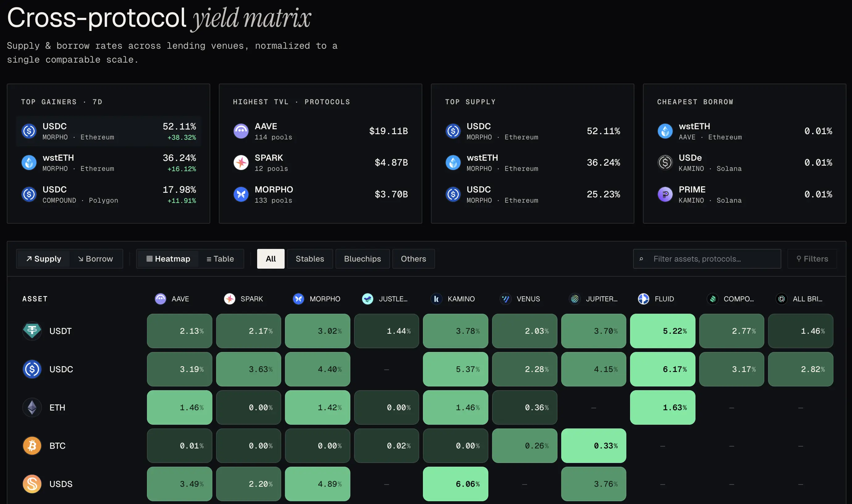Click USDT Justle... 1.44% heatmap cell
This screenshot has height=504, width=852.
(x=386, y=331)
